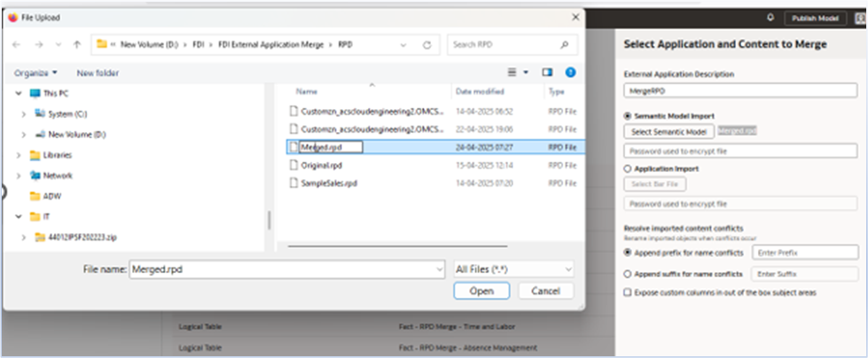Change the file list view layout

tap(512, 73)
